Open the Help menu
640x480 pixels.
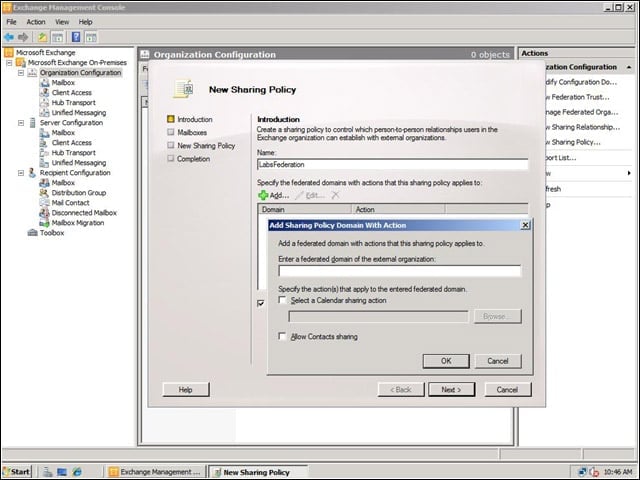85,22
